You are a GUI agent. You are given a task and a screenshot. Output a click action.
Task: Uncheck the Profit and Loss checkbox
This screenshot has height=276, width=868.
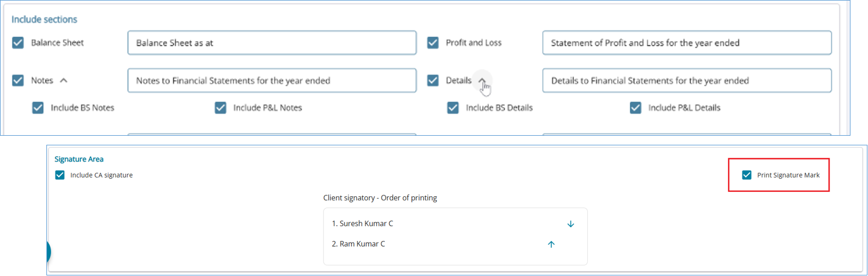click(x=433, y=43)
